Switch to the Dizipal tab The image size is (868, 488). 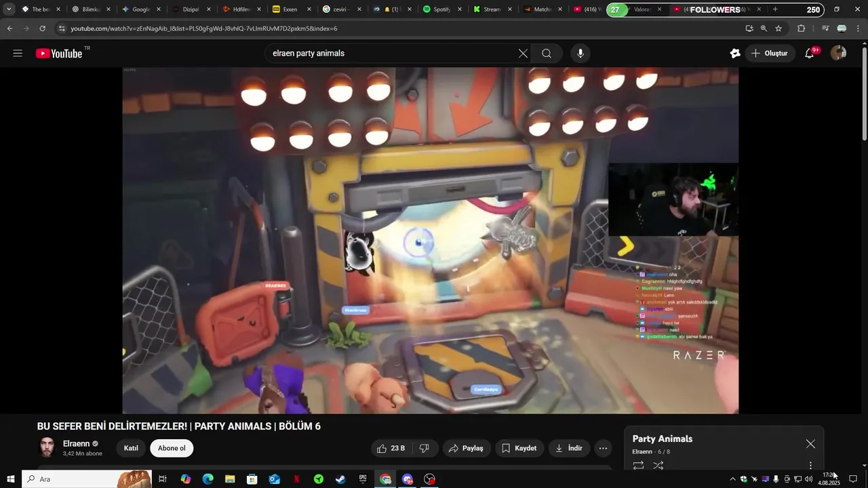tap(191, 9)
